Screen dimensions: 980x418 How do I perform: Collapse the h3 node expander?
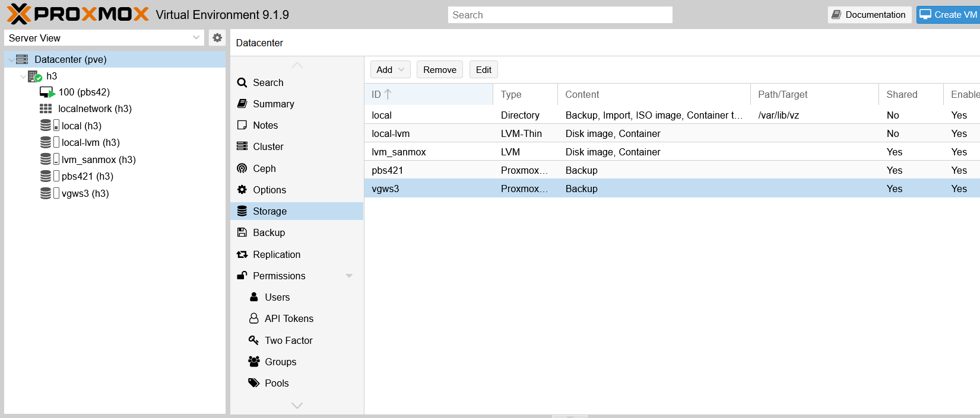(x=23, y=76)
